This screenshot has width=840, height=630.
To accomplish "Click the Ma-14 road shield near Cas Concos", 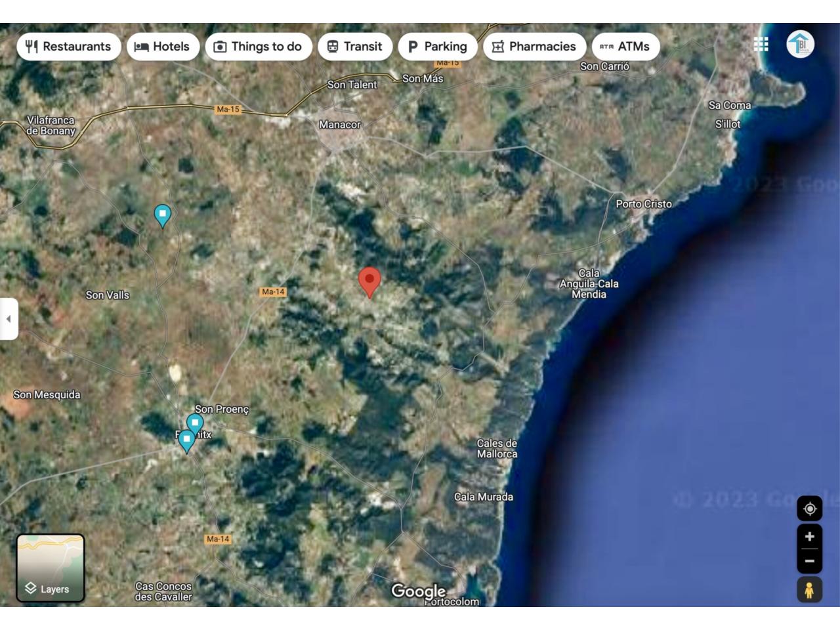I will tap(218, 539).
